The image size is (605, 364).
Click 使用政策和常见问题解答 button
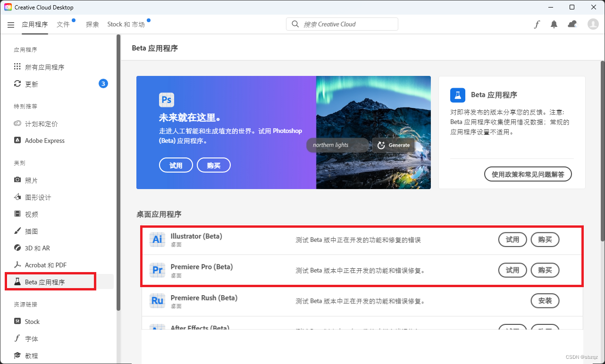(x=528, y=174)
